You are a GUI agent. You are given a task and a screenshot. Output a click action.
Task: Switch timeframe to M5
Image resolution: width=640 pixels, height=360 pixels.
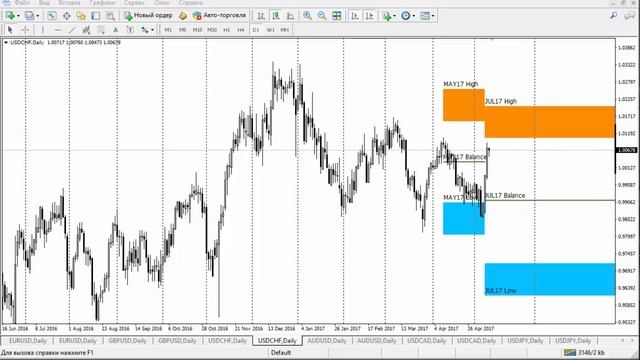pos(182,30)
